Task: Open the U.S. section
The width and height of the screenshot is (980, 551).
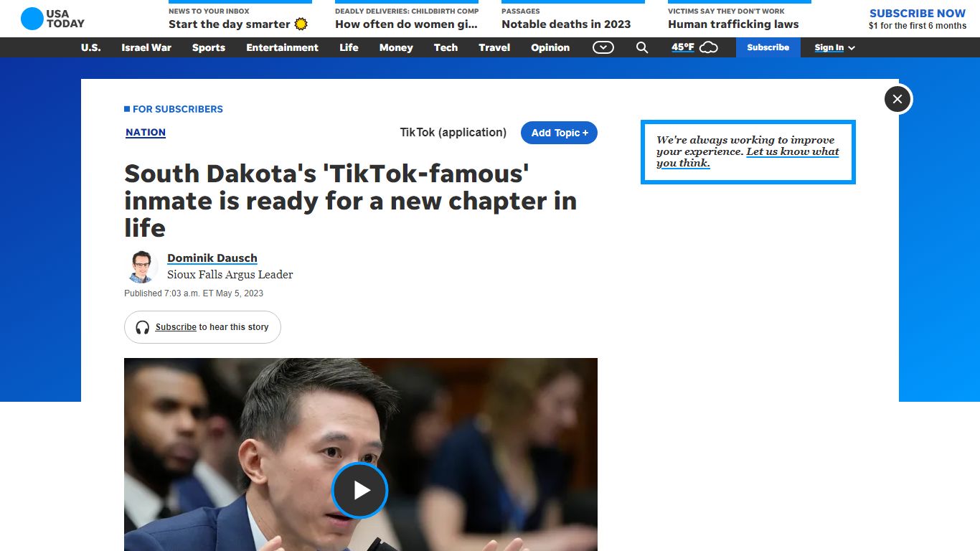Action: pos(91,47)
